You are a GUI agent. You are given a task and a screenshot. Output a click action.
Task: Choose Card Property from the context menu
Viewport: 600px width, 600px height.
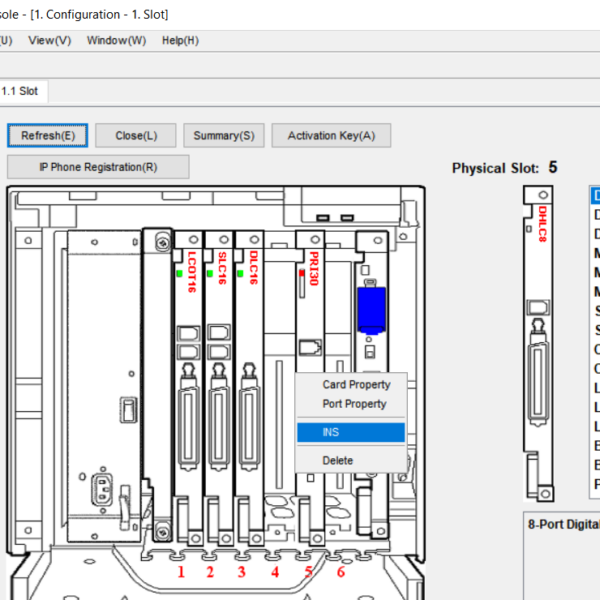(x=356, y=385)
